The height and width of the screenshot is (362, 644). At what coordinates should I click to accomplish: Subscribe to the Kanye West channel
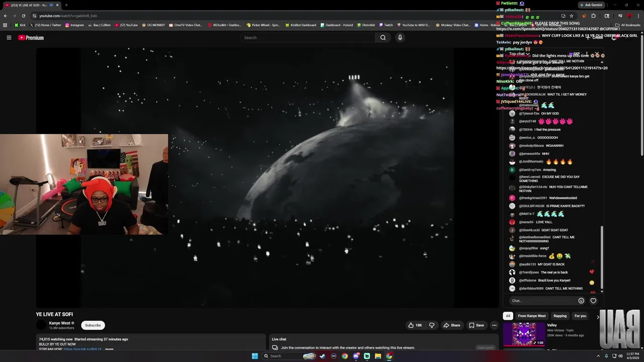[x=93, y=325]
